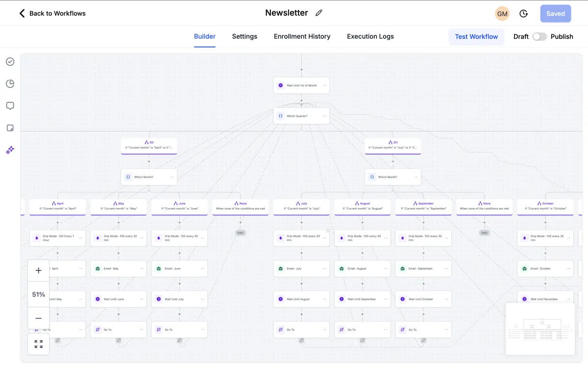Open options menu on Wait Until 1st of Month
Image resolution: width=588 pixels, height=368 pixels.
pyautogui.click(x=324, y=85)
